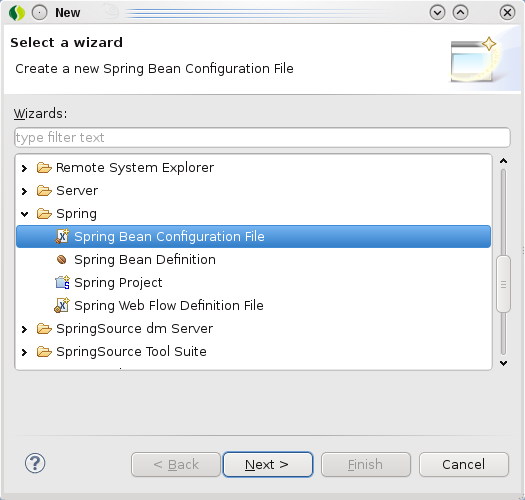525x500 pixels.
Task: Click the Spring Project wizard icon
Action: click(x=62, y=282)
